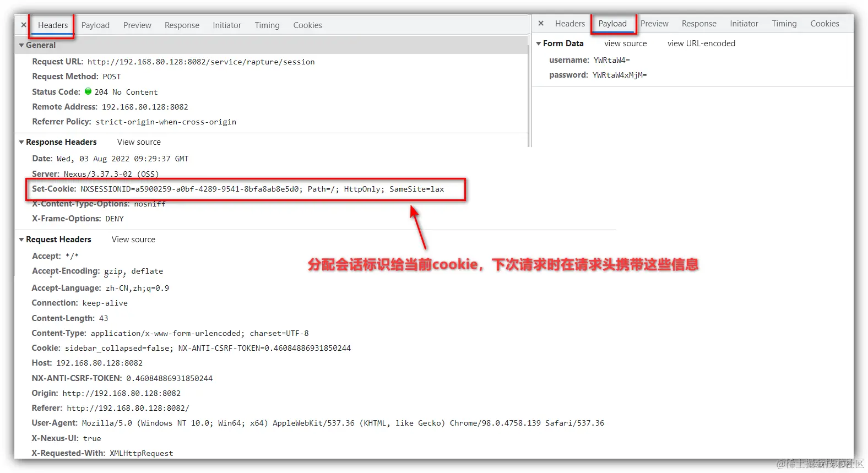
Task: Select the Request URL value
Action: pos(201,62)
